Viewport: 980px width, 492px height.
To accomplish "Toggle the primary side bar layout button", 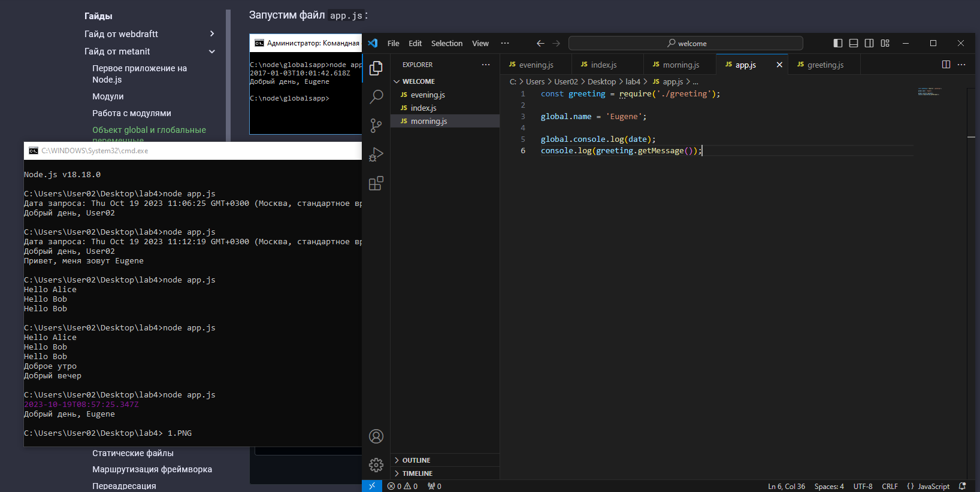I will click(x=838, y=43).
